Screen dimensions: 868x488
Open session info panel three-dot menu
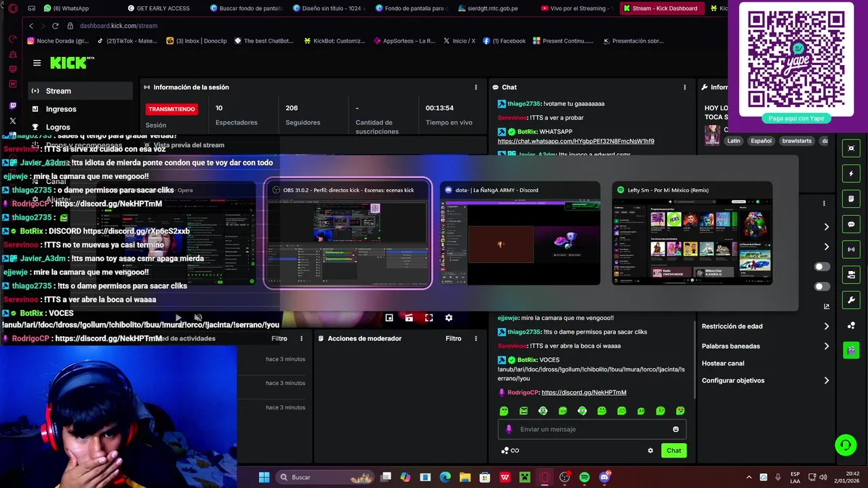coord(476,87)
